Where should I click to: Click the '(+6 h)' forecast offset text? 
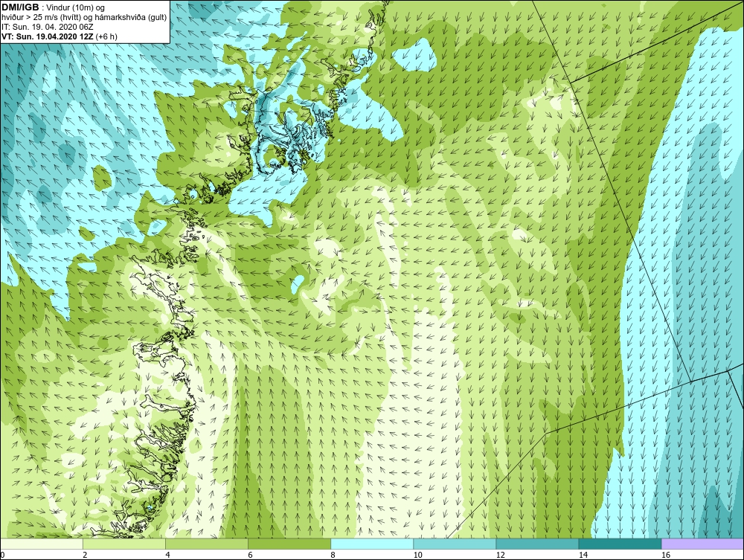[x=106, y=36]
